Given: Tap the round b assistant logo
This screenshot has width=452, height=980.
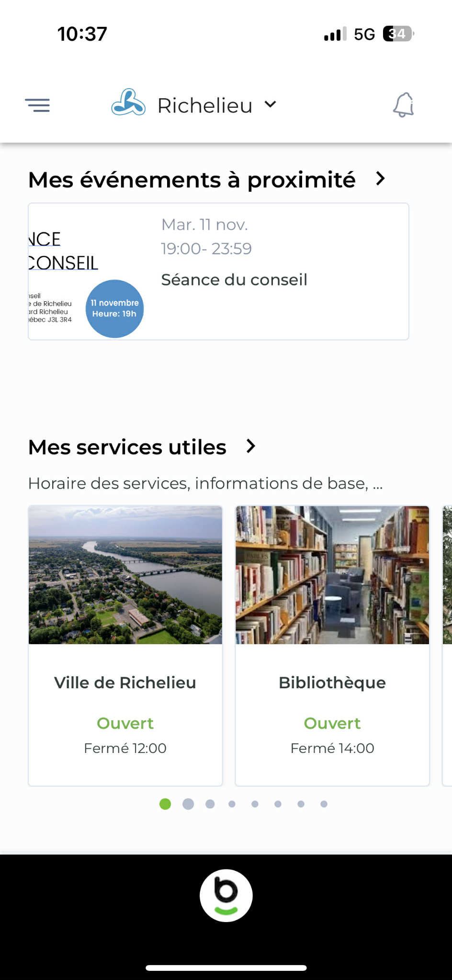Looking at the screenshot, I should point(226,895).
